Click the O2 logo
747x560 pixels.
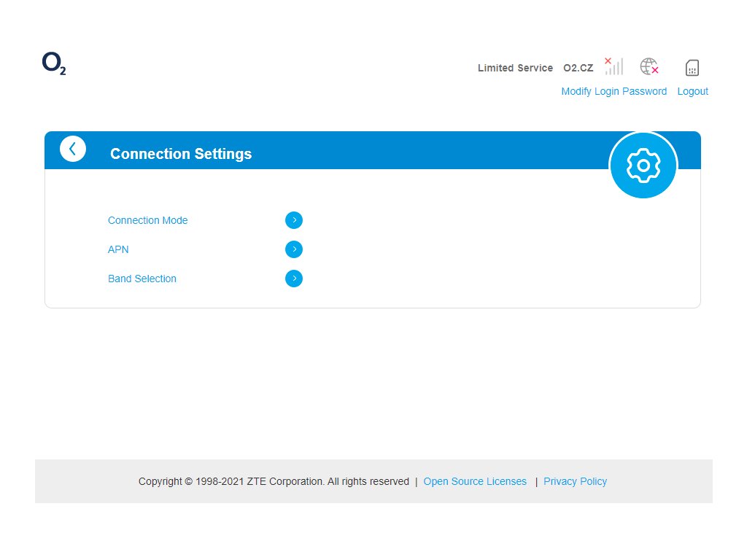(x=54, y=64)
